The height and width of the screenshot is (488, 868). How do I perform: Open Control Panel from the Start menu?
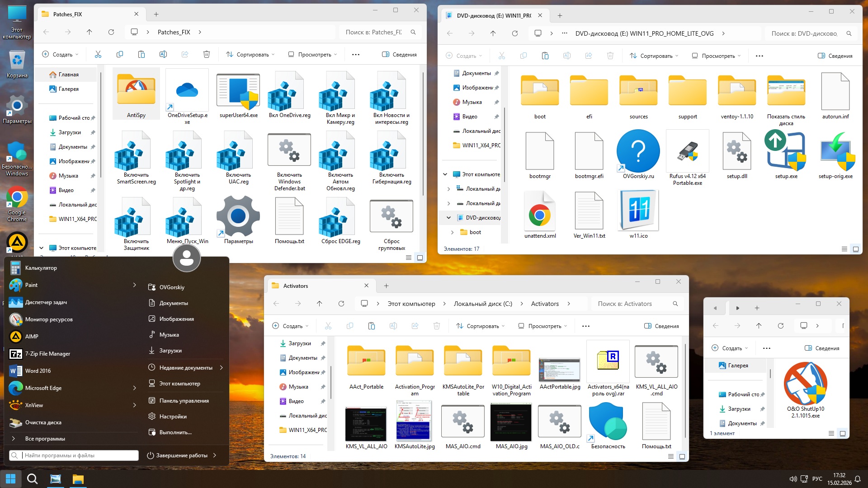point(184,400)
